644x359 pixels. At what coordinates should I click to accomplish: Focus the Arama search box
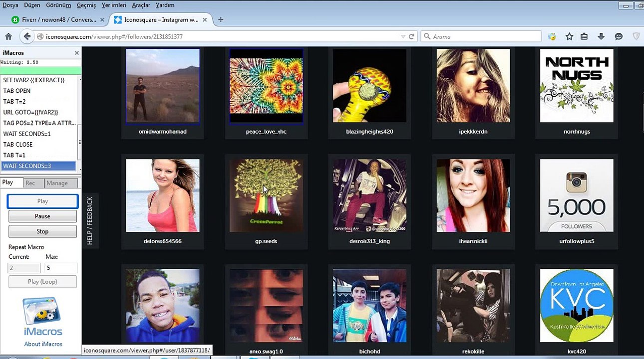tap(481, 36)
